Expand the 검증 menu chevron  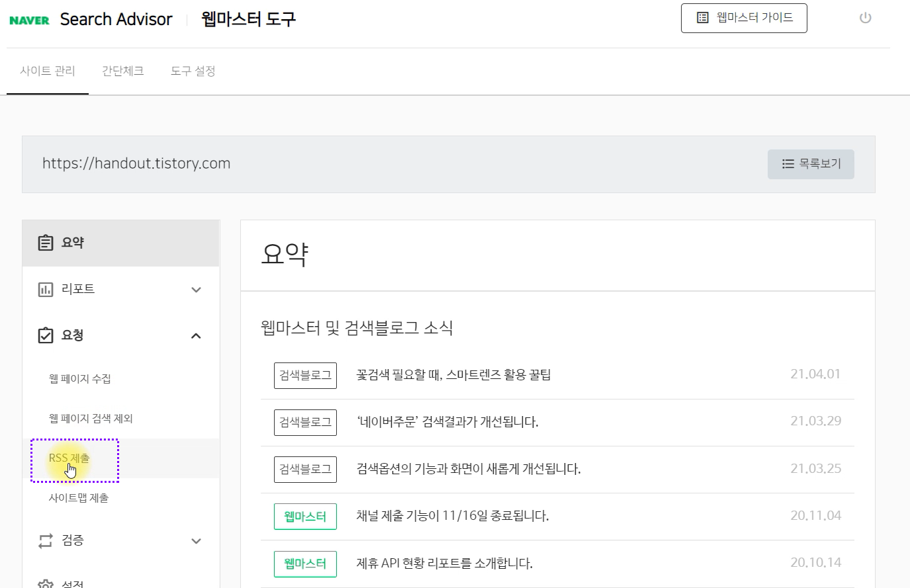196,541
